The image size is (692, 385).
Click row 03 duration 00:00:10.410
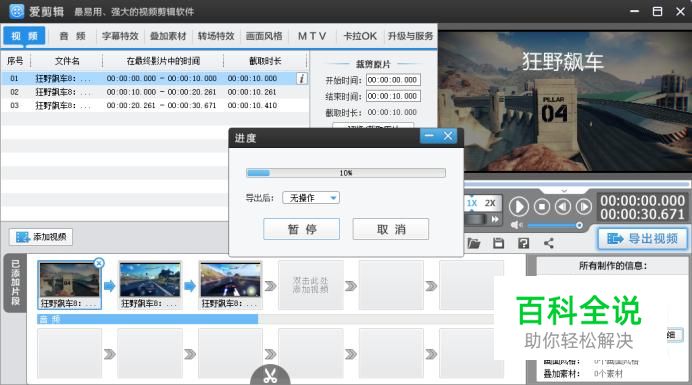252,106
